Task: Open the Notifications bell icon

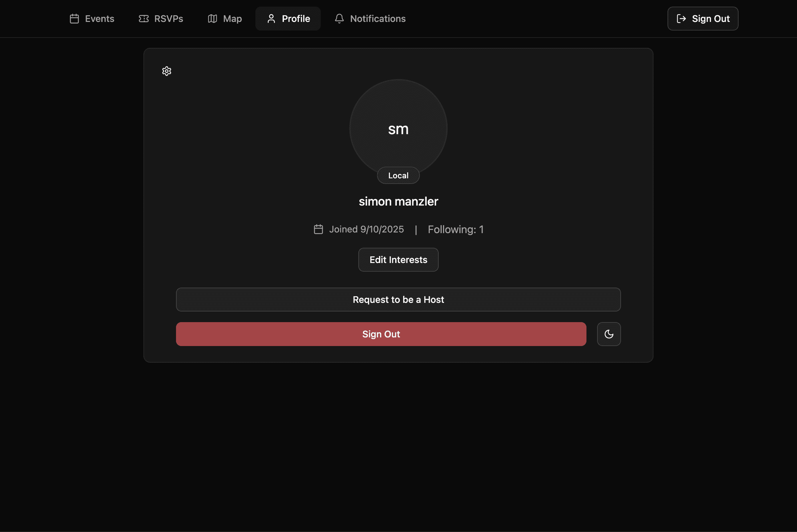Action: (339, 19)
